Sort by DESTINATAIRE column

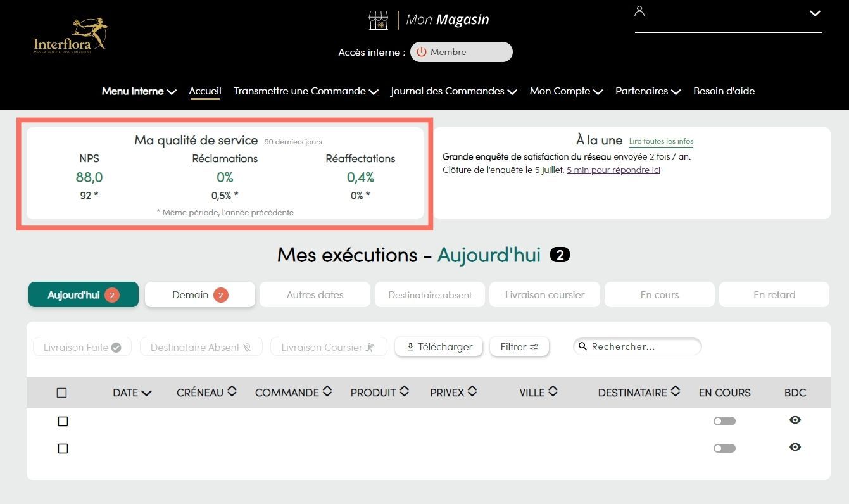pyautogui.click(x=639, y=393)
